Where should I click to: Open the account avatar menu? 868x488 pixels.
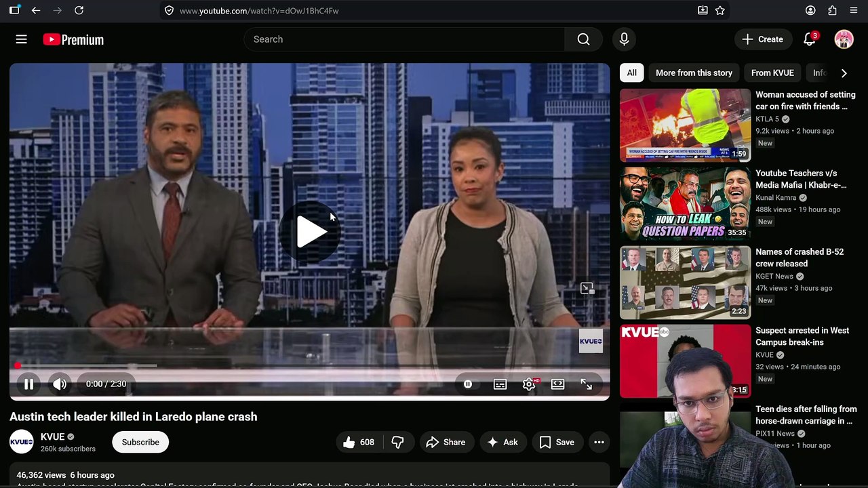tap(844, 39)
